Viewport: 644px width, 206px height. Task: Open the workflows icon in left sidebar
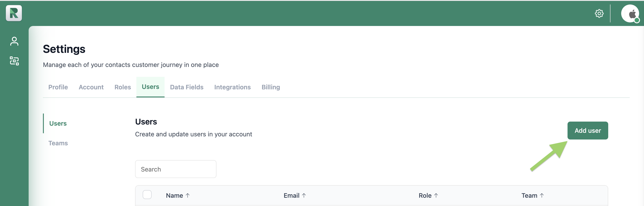[x=14, y=61]
